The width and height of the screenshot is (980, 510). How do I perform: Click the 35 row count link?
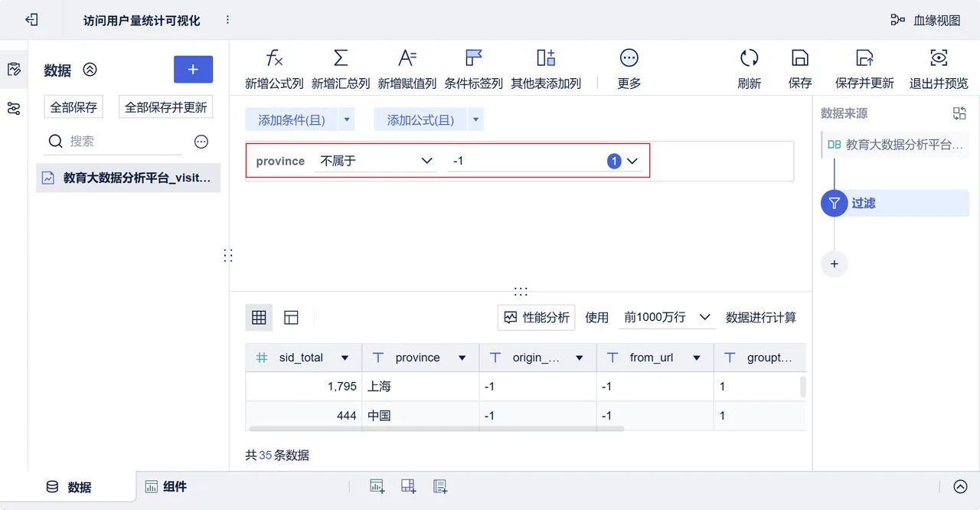(266, 455)
